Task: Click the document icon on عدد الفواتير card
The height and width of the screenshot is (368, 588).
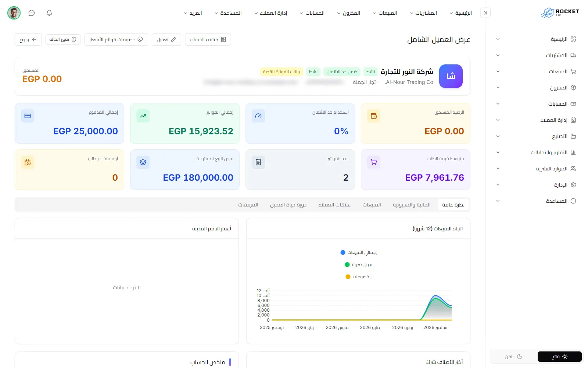Action: pos(258,162)
